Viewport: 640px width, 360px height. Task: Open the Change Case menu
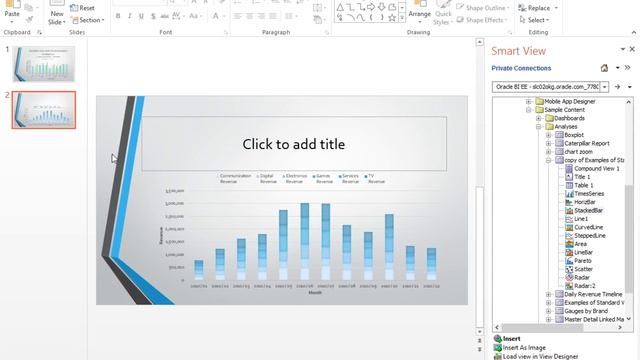click(x=195, y=16)
